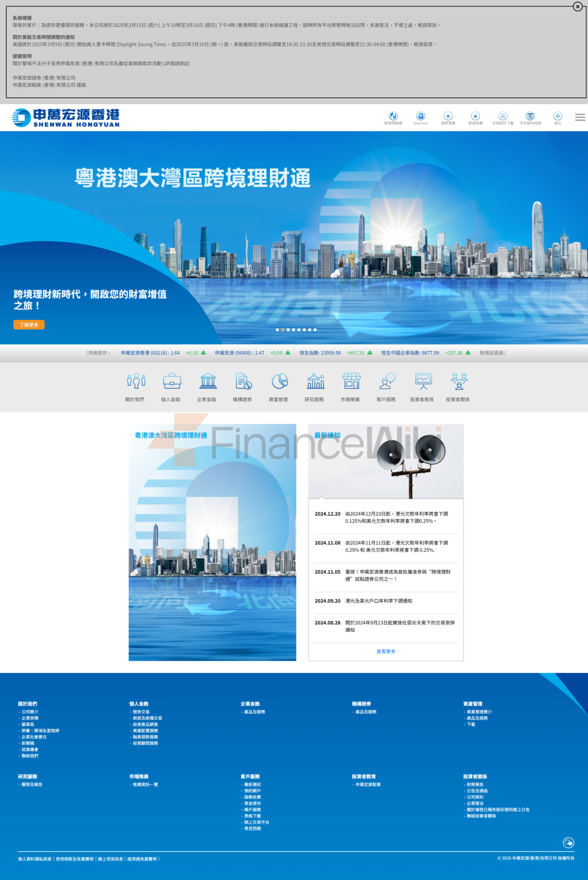This screenshot has height=880, width=588.
Task: Open footer link 常見問題
Action: point(252,829)
